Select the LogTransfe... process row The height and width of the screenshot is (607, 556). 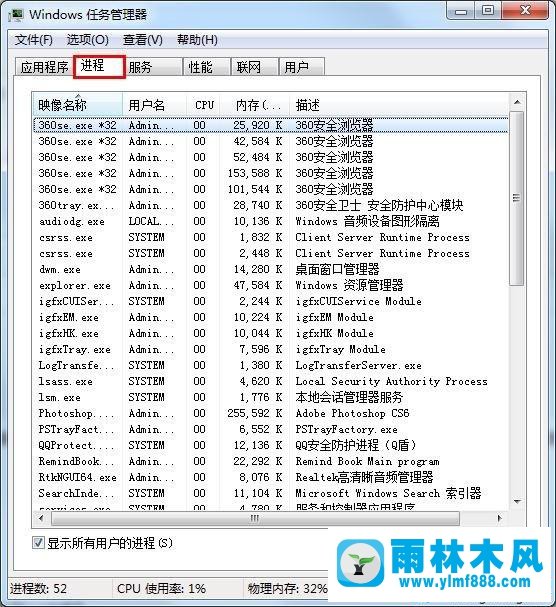(x=271, y=365)
